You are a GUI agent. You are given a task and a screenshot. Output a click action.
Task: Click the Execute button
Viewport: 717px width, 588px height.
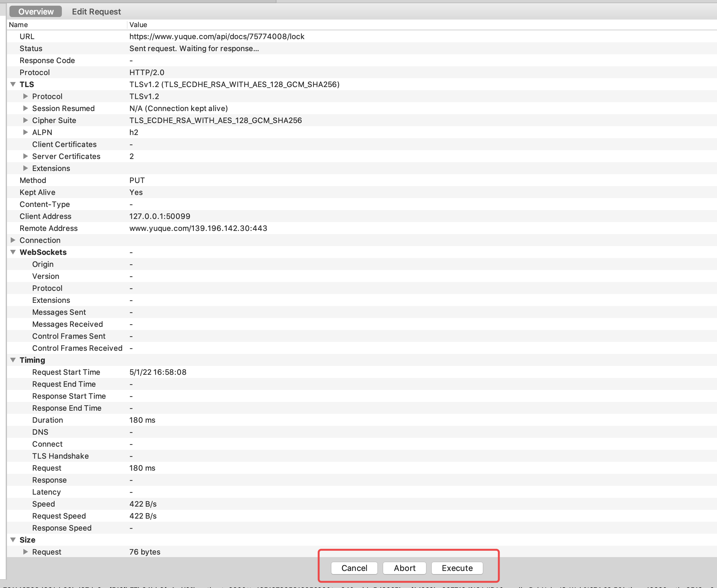pyautogui.click(x=457, y=568)
